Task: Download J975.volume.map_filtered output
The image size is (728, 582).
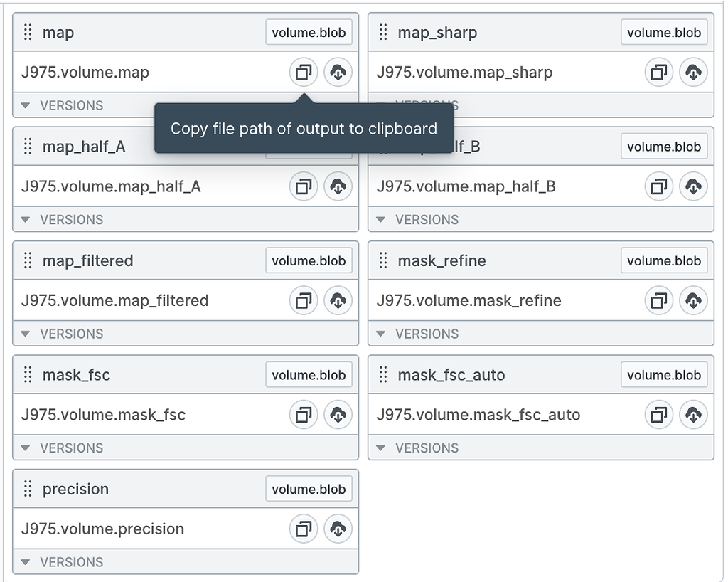Action: coord(338,300)
